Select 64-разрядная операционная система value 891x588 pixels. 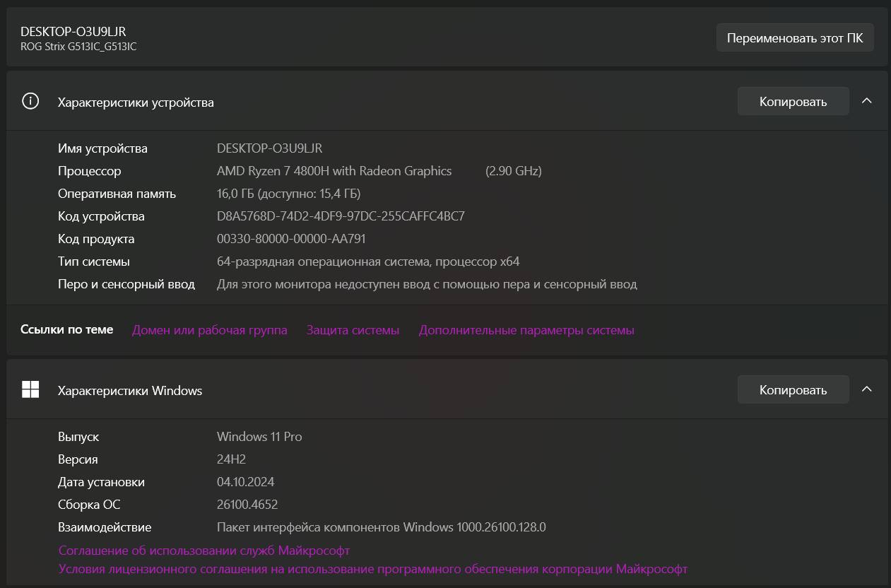tap(368, 261)
